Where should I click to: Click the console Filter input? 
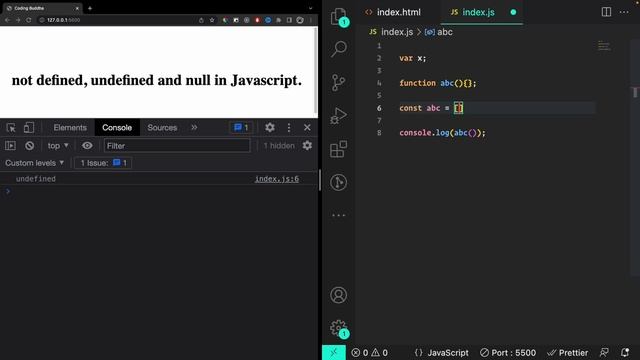point(177,146)
